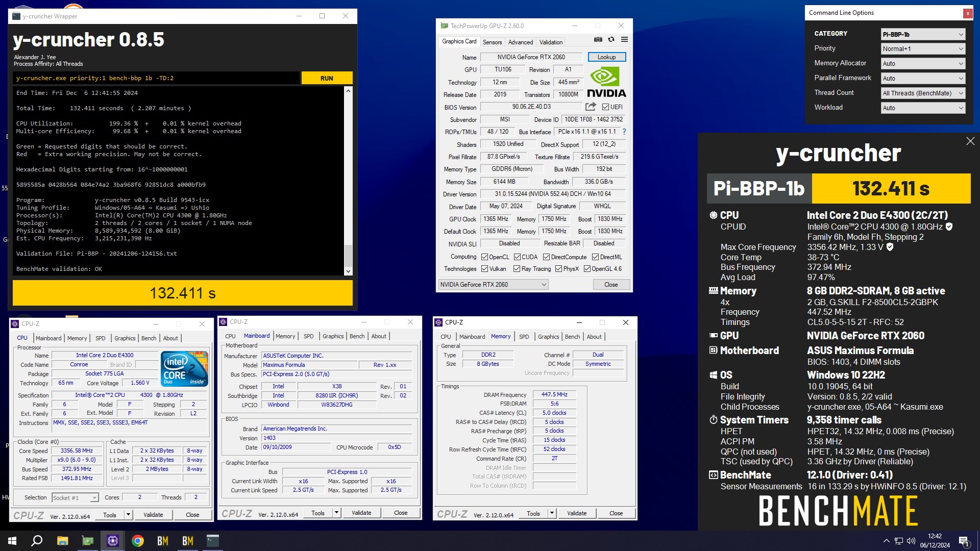This screenshot has height=551, width=980.
Task: Toggle the PhysX checkbox
Action: 559,269
